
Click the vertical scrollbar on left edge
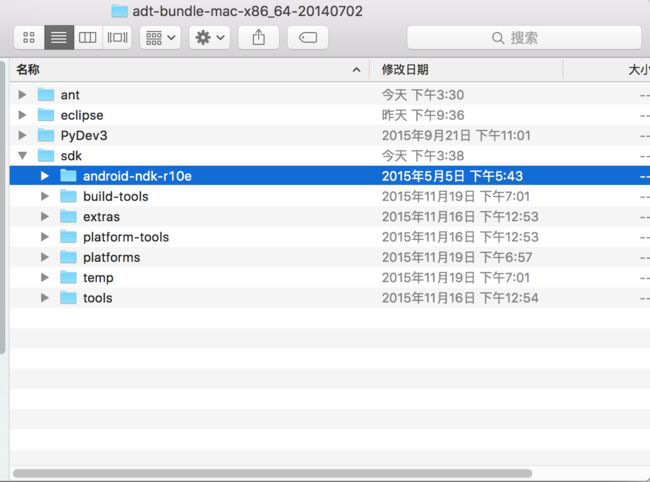[2, 207]
